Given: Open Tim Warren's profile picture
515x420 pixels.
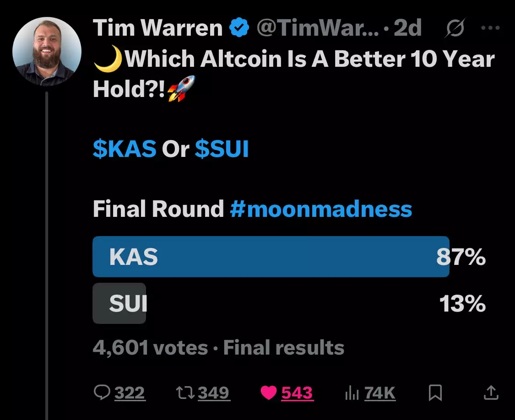Looking at the screenshot, I should tap(47, 51).
